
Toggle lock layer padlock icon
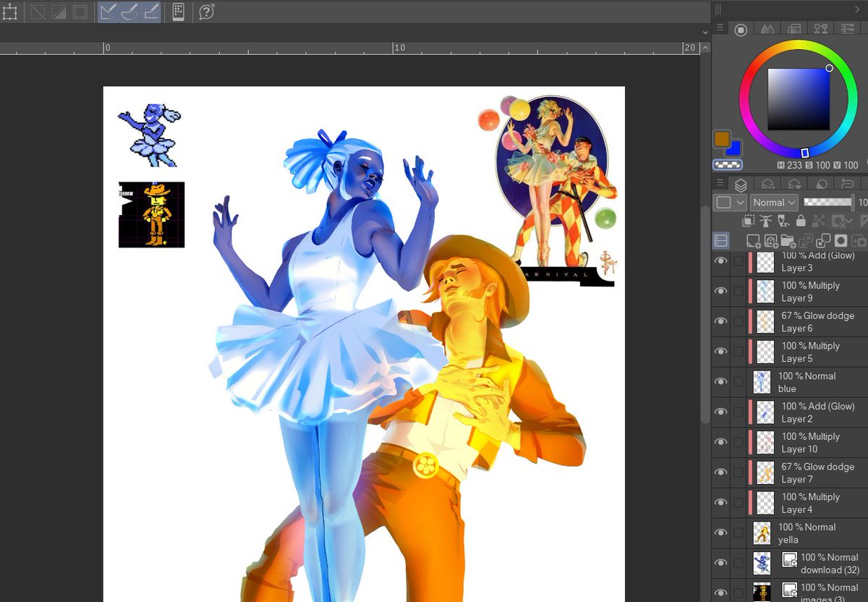point(801,221)
